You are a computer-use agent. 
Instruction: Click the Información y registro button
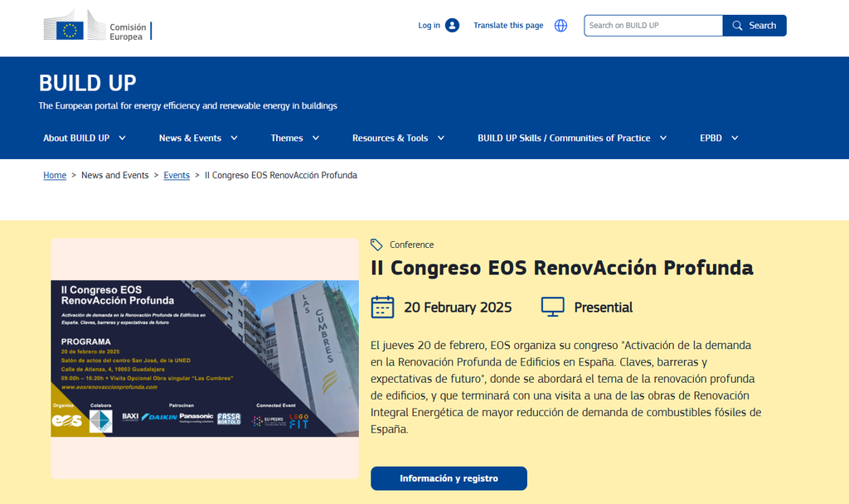(x=449, y=478)
